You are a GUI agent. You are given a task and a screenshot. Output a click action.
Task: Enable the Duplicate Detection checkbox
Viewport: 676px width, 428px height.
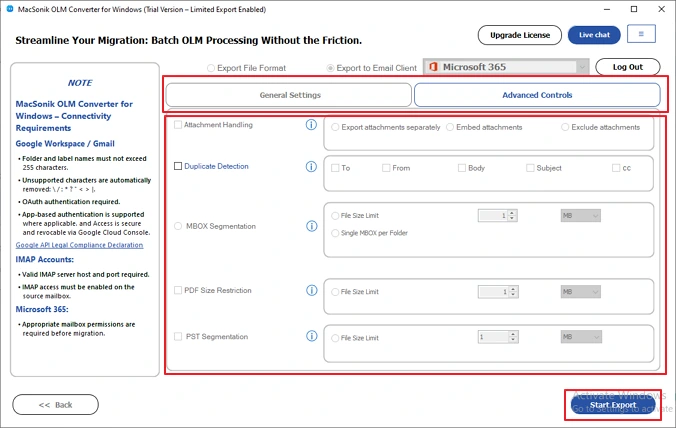point(178,166)
